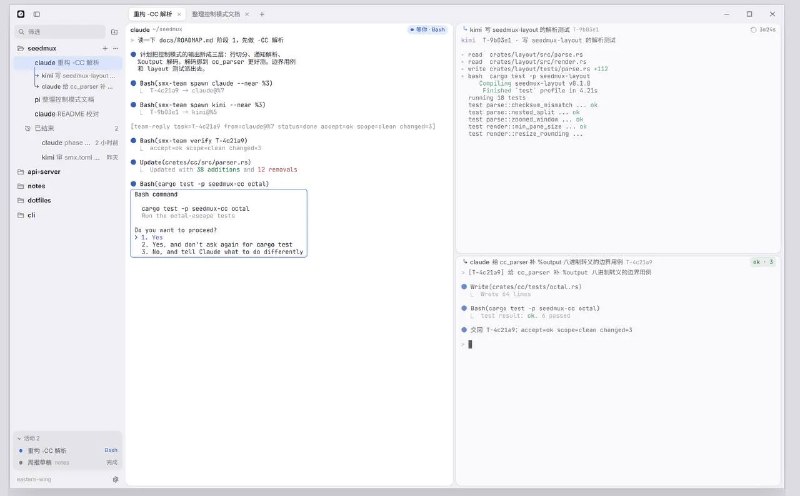This screenshot has width=800, height=496.
Task: Select the highlighted claude -CC session in the sidebar
Action: 67,63
